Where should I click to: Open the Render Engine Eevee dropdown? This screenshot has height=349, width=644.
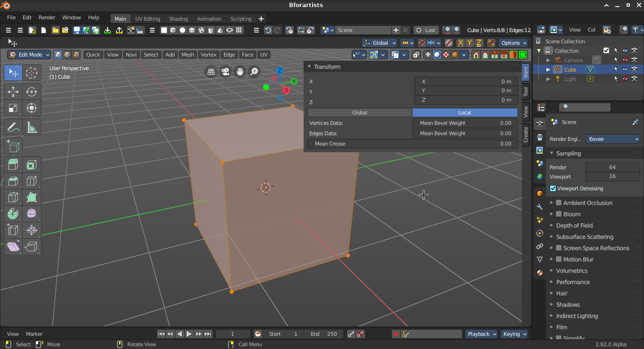tap(613, 139)
